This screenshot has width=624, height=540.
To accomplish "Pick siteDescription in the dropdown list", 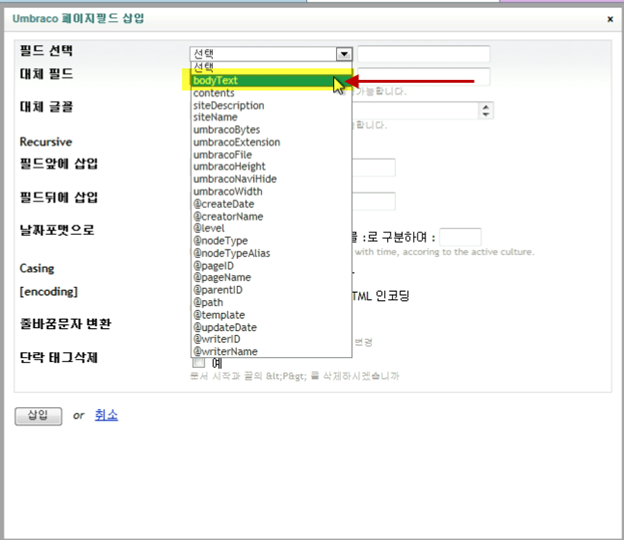I will [x=271, y=105].
